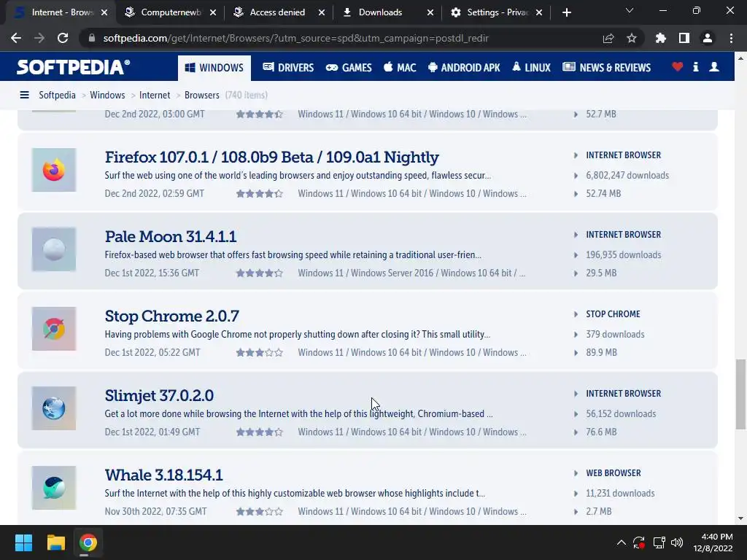This screenshot has height=560, width=747.
Task: Close the Access denied tab
Action: point(322,12)
